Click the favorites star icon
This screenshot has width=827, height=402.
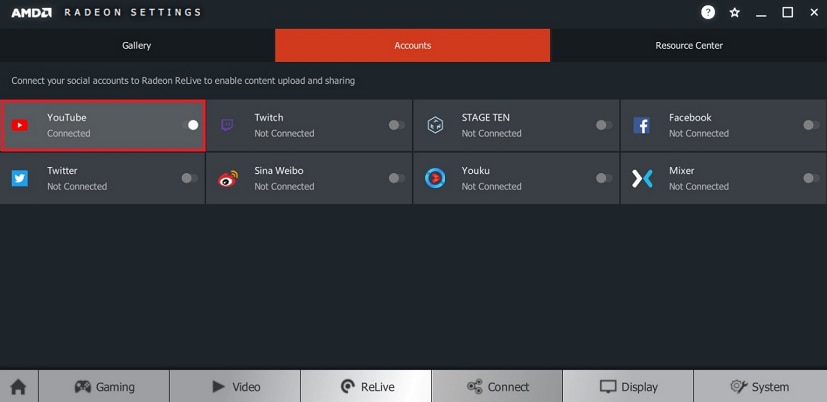tap(735, 13)
